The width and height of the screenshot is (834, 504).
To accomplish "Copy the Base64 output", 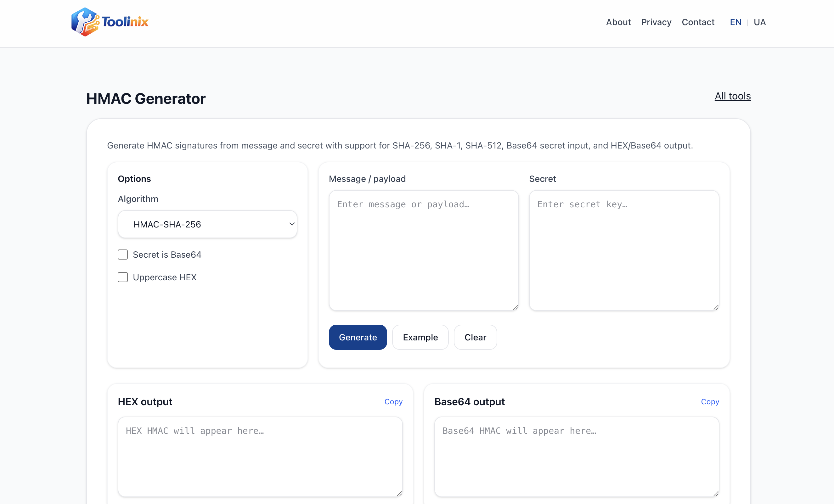I will click(710, 401).
